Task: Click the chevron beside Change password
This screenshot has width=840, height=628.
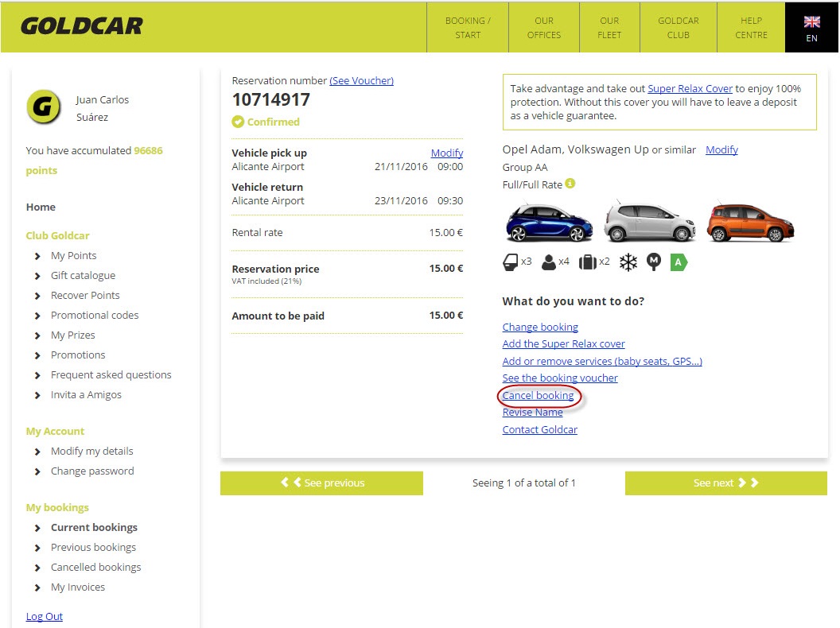Action: (37, 471)
